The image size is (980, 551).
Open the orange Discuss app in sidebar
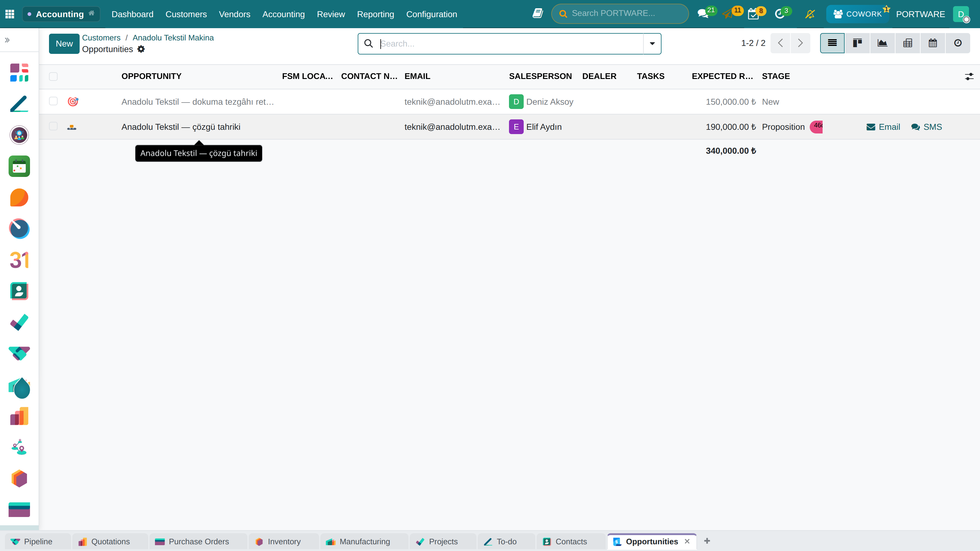tap(19, 197)
